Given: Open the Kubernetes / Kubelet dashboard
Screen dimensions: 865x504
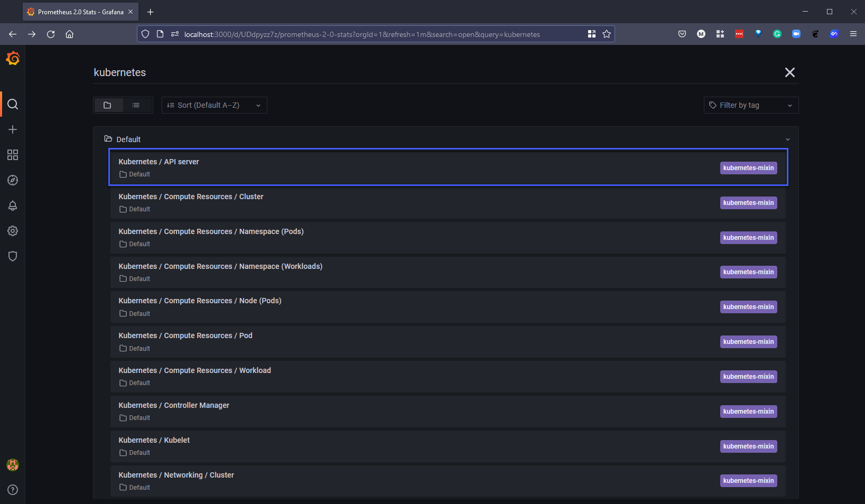Looking at the screenshot, I should 154,440.
